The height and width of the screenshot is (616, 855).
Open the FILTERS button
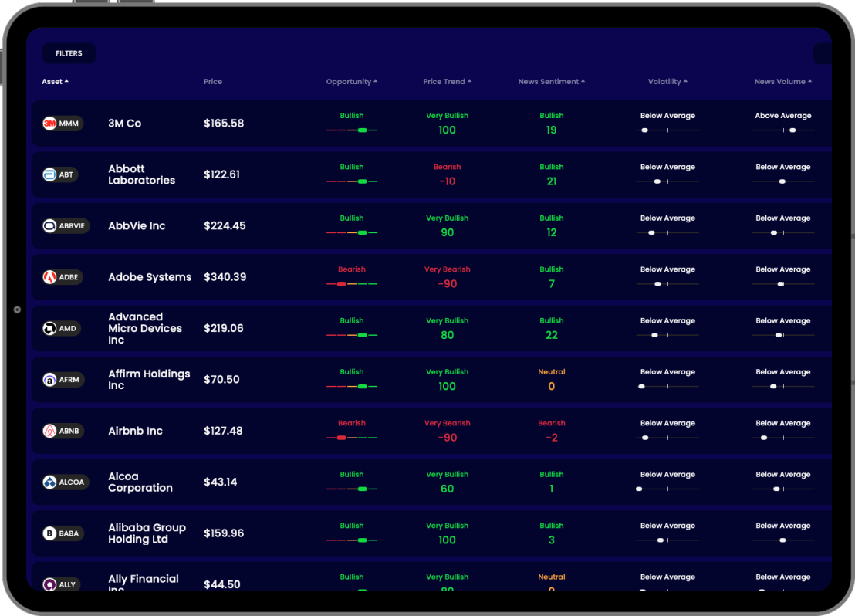[x=69, y=53]
